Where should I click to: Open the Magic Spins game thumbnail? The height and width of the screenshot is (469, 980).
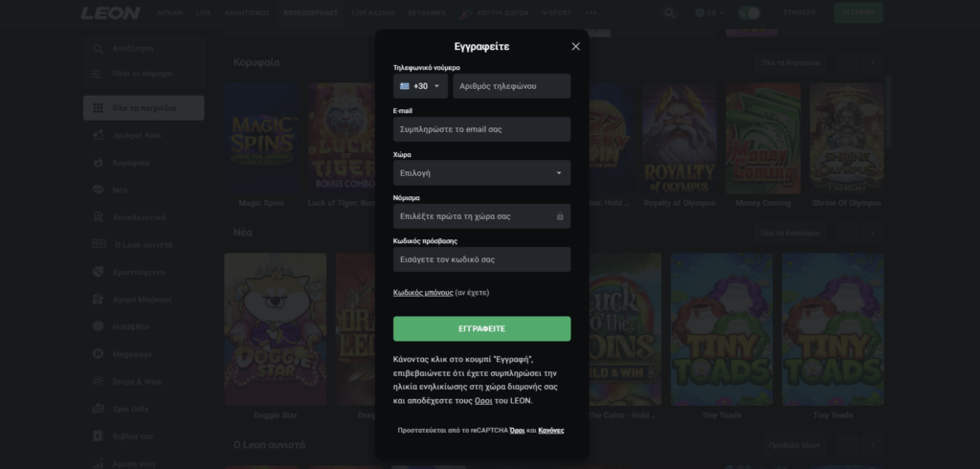pos(262,139)
